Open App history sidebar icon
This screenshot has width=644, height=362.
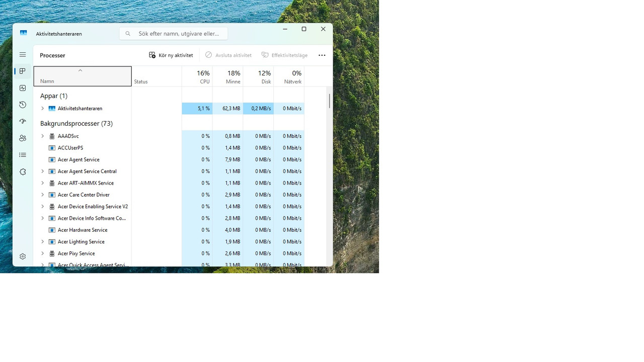point(23,105)
